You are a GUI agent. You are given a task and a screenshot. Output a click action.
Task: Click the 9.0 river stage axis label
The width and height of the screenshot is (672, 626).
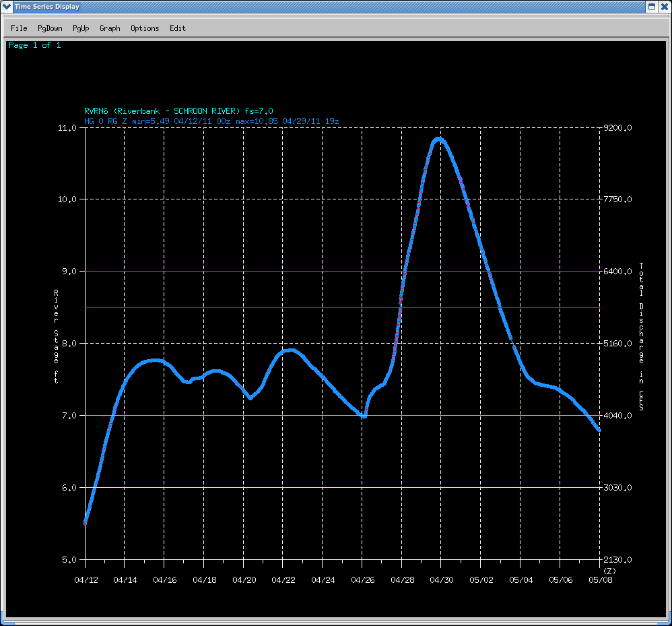[69, 272]
